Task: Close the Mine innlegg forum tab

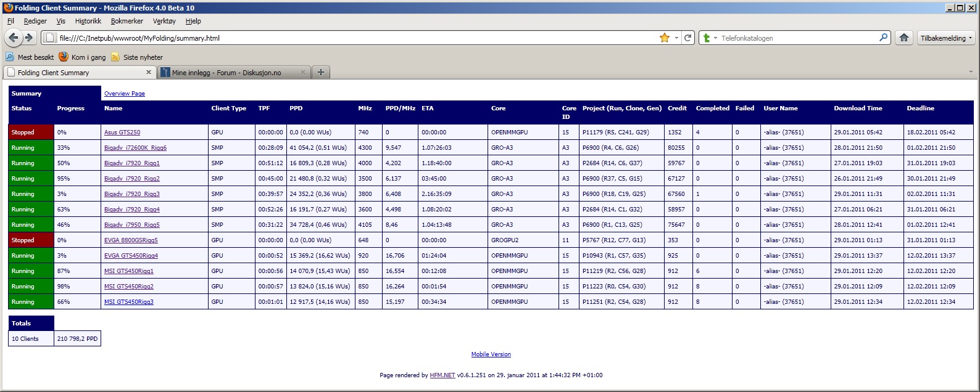Action: 302,72
